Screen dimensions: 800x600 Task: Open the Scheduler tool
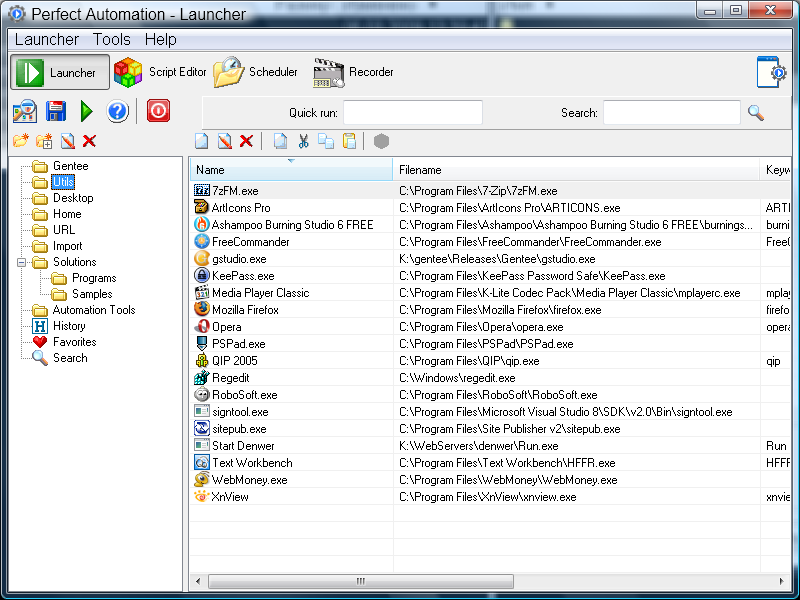click(x=256, y=72)
